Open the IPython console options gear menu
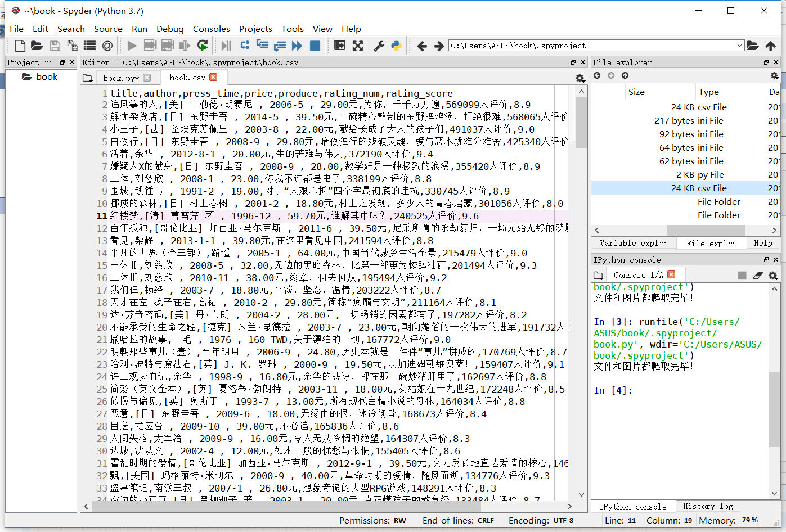This screenshot has height=532, width=786. (773, 275)
